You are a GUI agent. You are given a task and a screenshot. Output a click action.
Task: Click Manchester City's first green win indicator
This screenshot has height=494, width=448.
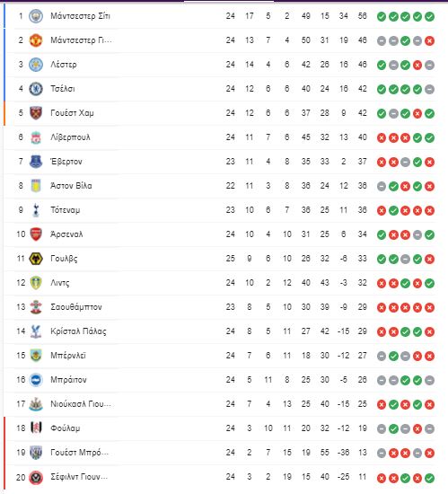382,16
